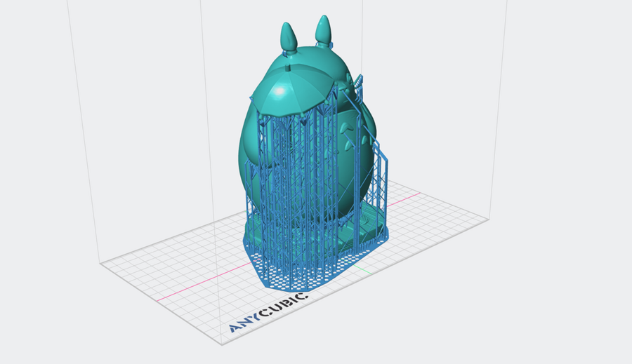The image size is (632, 364).
Task: Select the umbrella on the Totoro model
Action: point(292,90)
